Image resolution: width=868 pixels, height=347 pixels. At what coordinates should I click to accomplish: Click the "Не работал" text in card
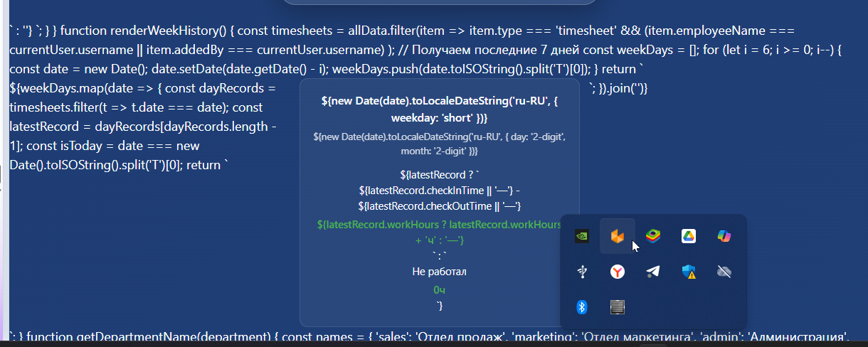[439, 272]
